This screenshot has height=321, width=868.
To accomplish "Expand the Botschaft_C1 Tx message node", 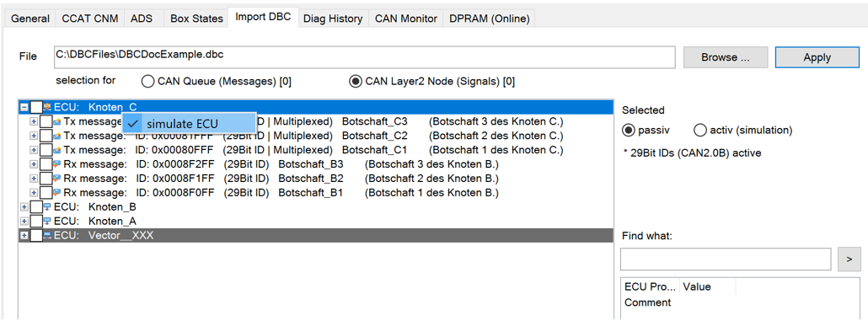I will [x=34, y=150].
